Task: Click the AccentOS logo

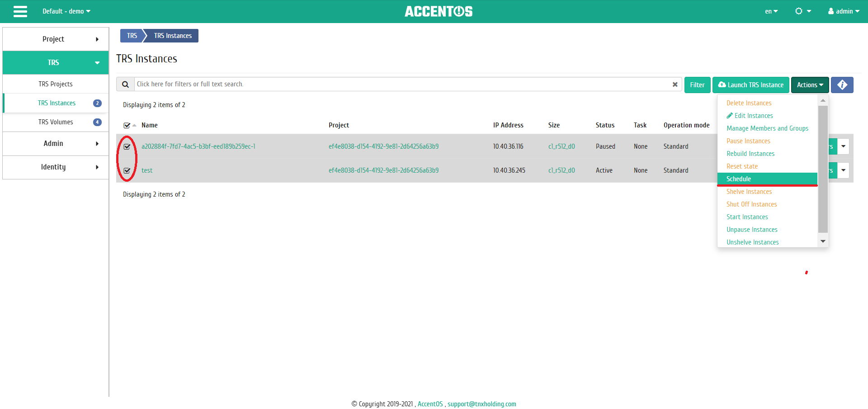Action: [439, 11]
